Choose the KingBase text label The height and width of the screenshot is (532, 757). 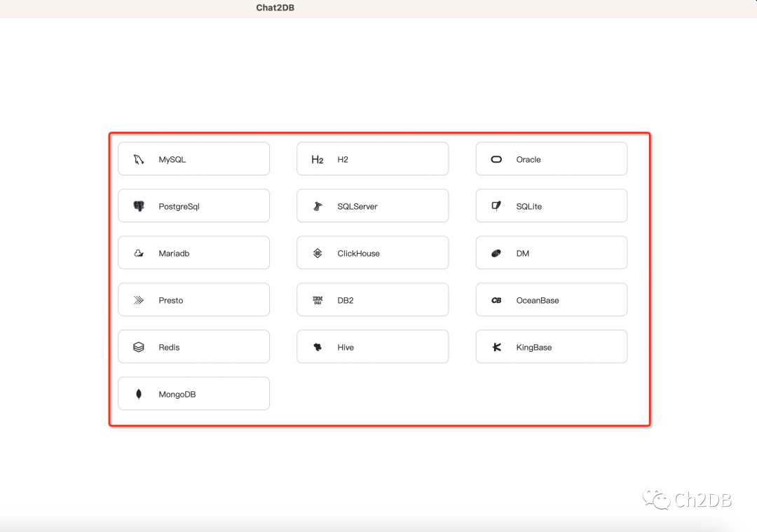(533, 347)
